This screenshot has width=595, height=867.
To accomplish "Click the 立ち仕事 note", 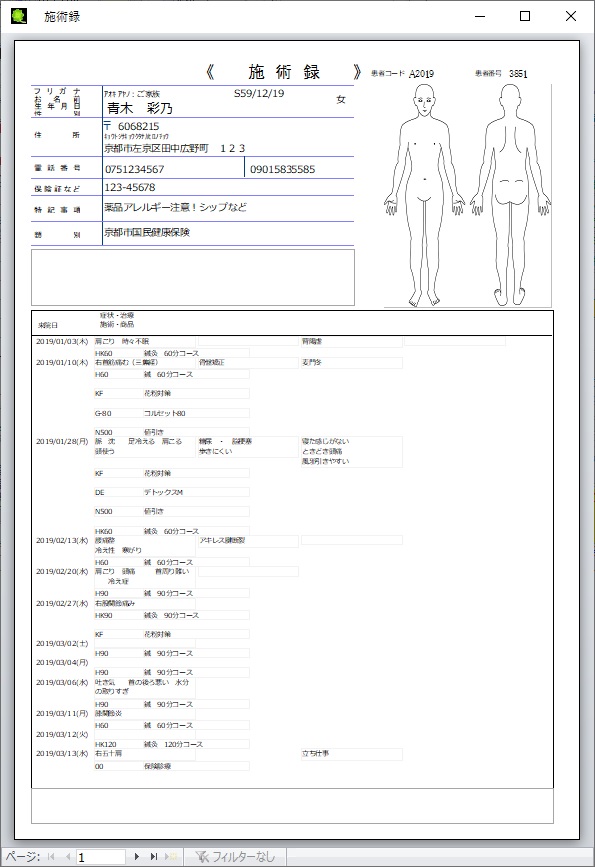I will pos(316,754).
